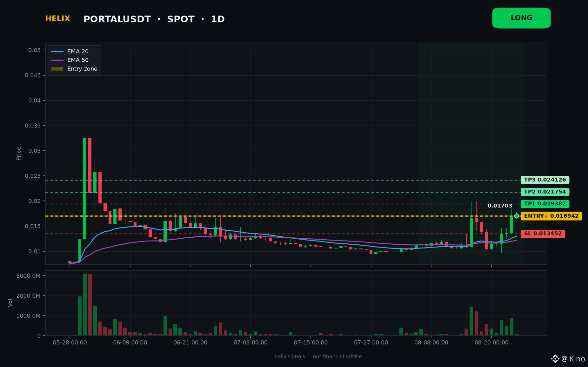This screenshot has height=367, width=588.
Task: Click the 1000.0M volume axis label
Action: pos(28,316)
